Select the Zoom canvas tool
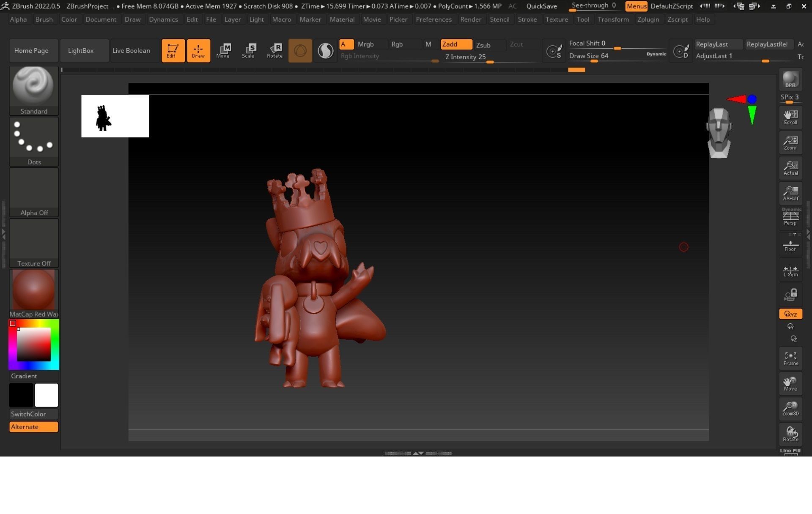This screenshot has width=812, height=514. click(790, 142)
